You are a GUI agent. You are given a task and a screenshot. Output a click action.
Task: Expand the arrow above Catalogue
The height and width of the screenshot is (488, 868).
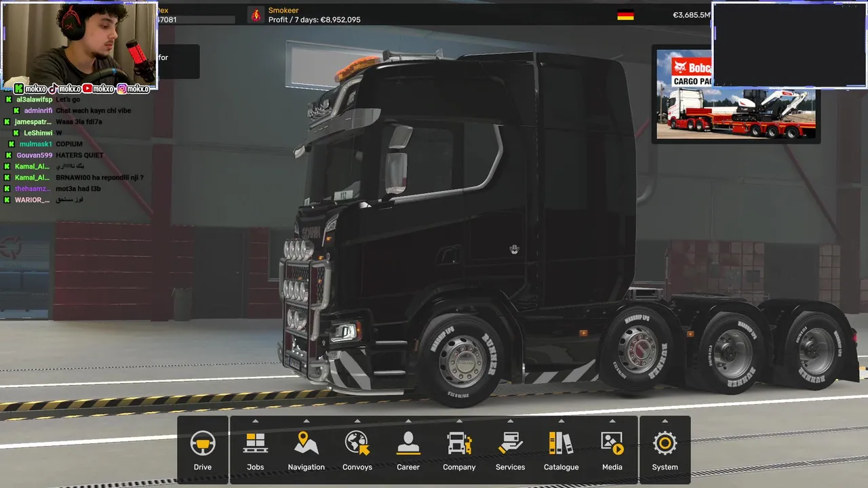561,421
